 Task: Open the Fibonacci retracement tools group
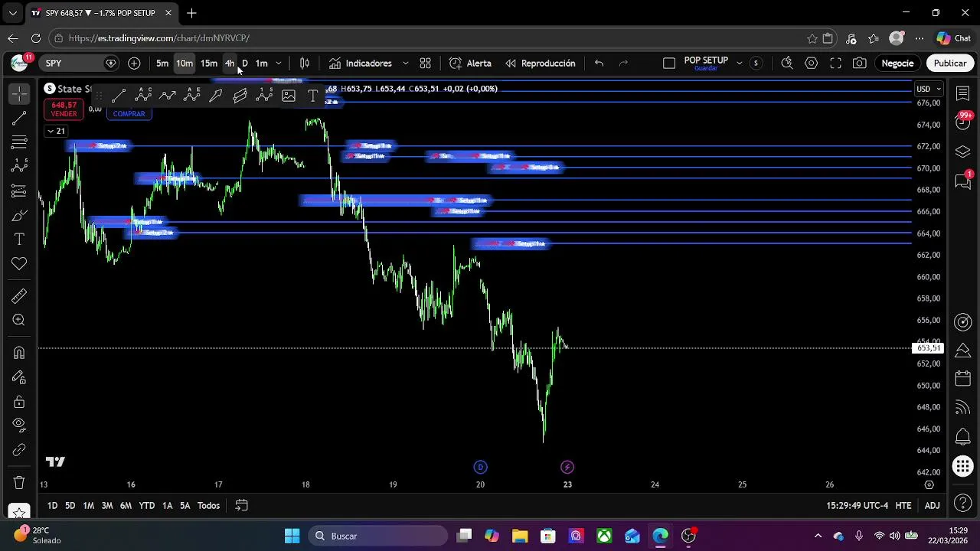click(19, 142)
